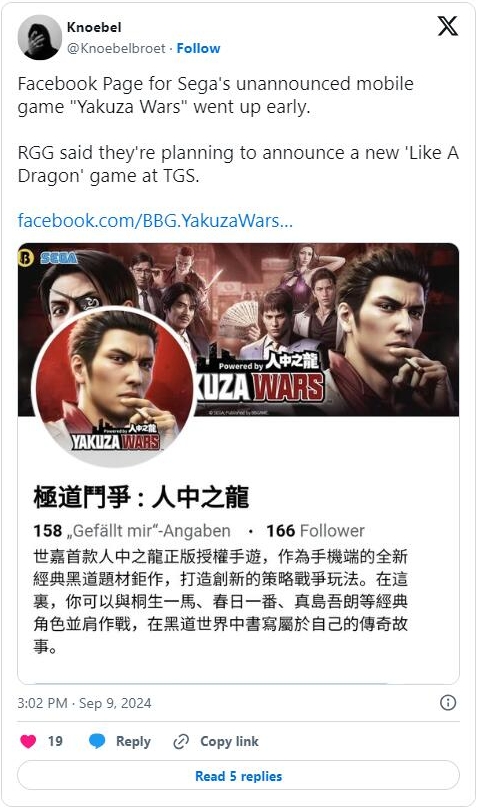Open the round Yakuza Wars page profile picture
Image resolution: width=480 pixels, height=810 pixels.
[114, 386]
